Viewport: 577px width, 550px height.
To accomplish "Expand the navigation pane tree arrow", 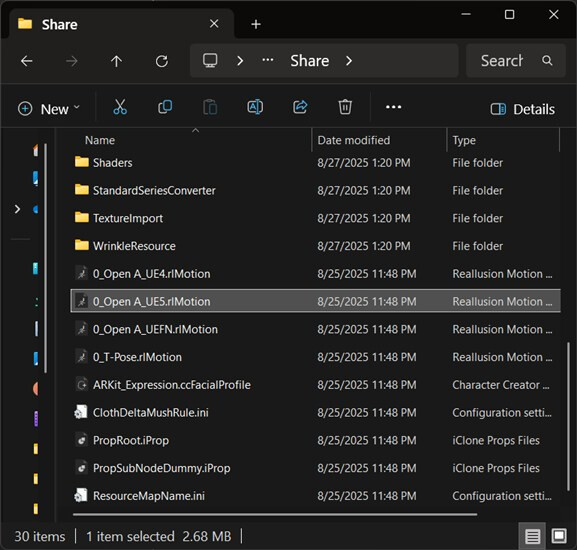I will 17,209.
